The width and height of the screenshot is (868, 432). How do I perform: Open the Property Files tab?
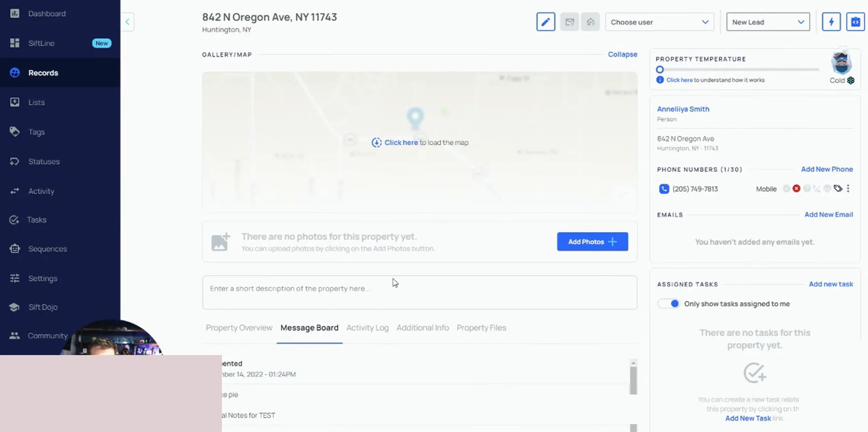(481, 328)
